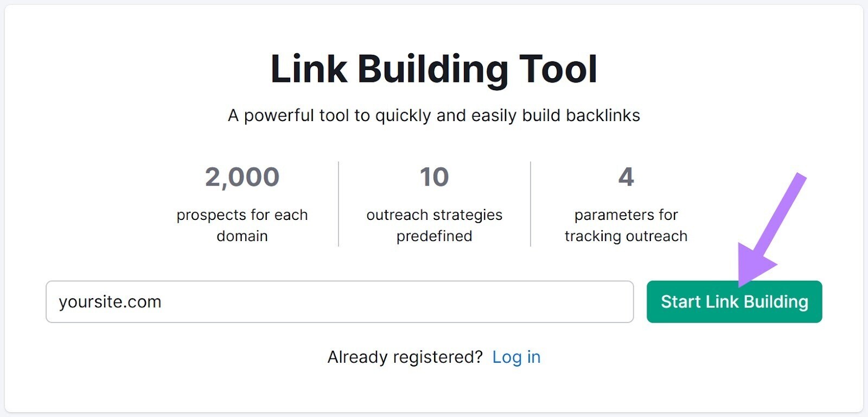Select the parameters for tracking outreach label
This screenshot has height=417, width=868.
click(x=625, y=225)
